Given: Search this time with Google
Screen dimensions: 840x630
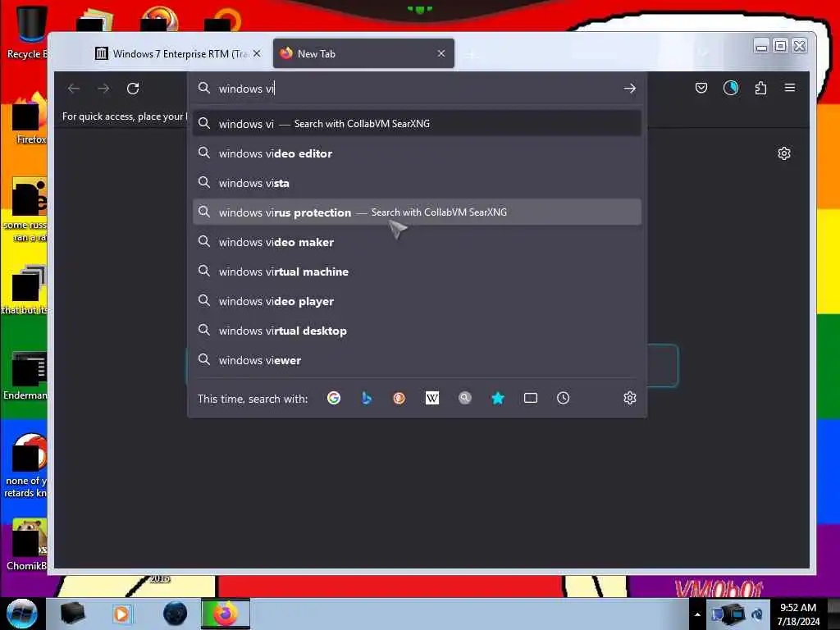Looking at the screenshot, I should [x=334, y=398].
